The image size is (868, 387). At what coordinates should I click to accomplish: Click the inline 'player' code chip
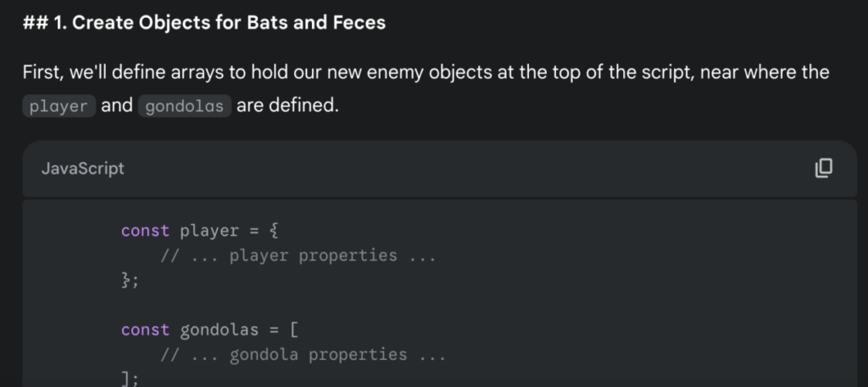(x=58, y=106)
